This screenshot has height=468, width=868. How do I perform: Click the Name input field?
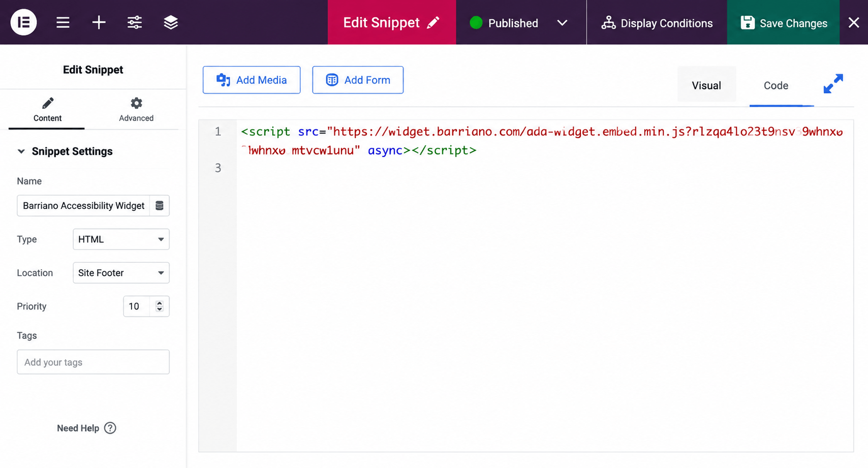83,206
